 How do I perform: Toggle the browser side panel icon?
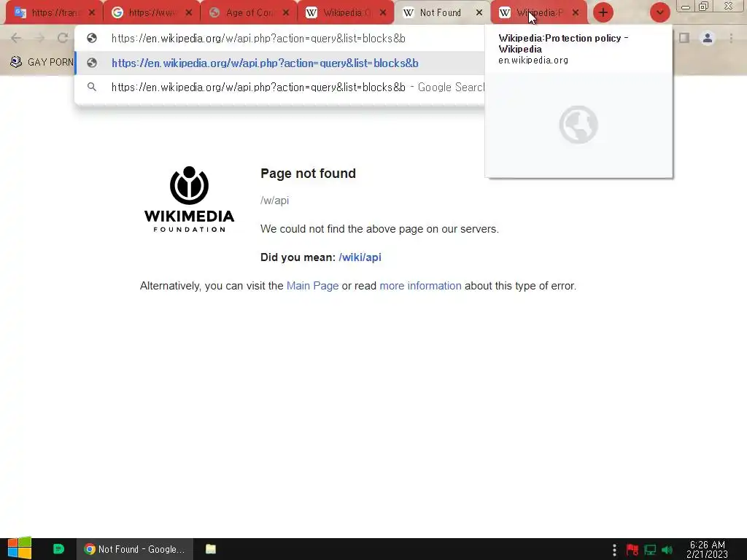point(684,38)
